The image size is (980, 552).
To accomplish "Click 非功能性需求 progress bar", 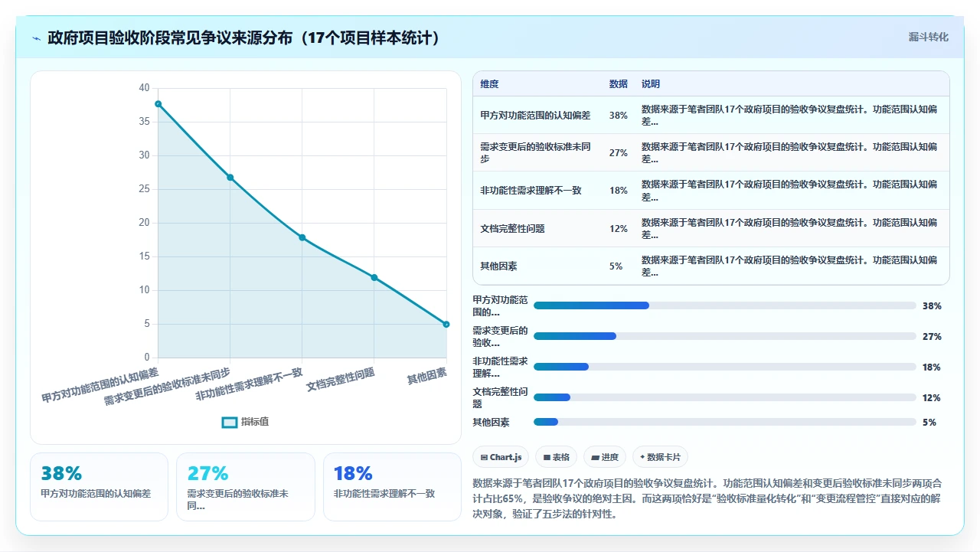I will point(724,367).
